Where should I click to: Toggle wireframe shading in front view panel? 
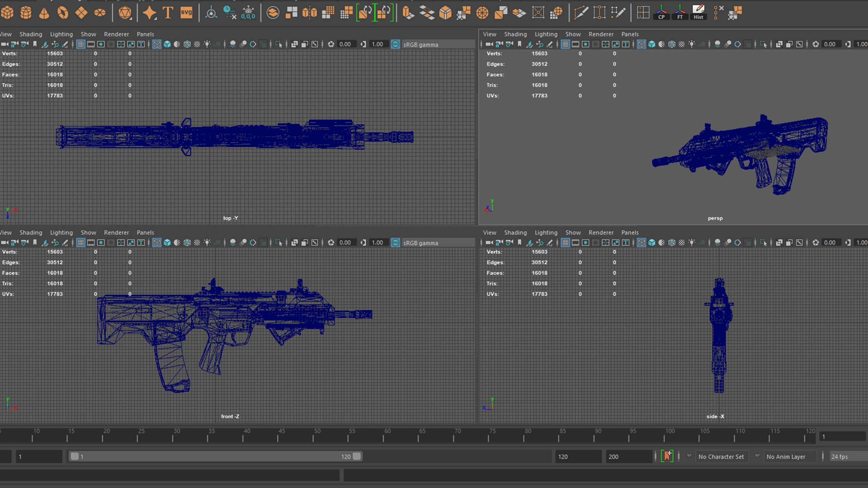157,243
